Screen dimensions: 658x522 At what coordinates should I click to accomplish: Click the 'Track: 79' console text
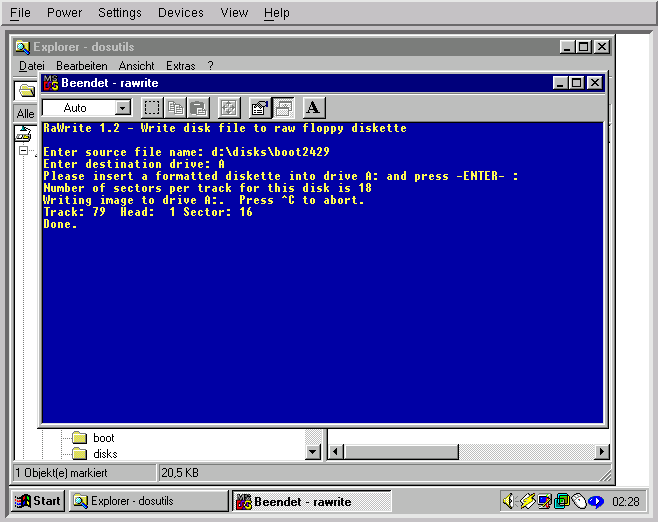tap(74, 212)
